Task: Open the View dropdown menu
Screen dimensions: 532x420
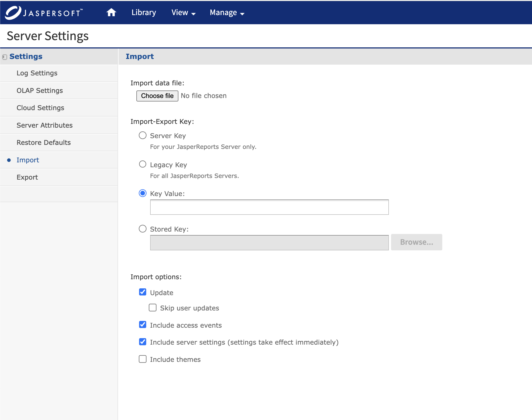Action: click(x=183, y=13)
